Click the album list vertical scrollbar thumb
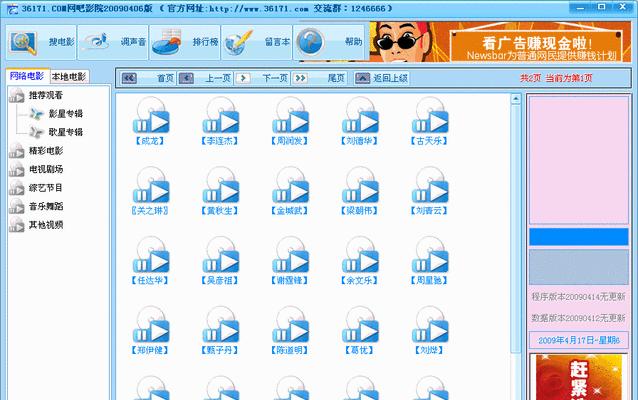638x400 pixels. [x=516, y=229]
